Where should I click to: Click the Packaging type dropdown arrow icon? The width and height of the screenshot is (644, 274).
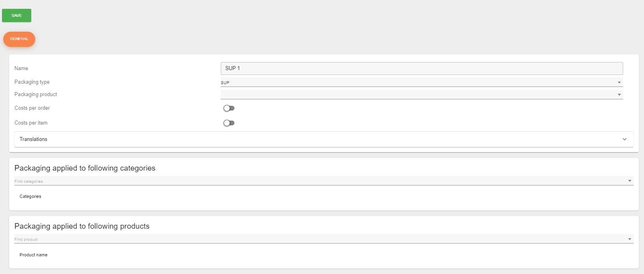coord(619,83)
